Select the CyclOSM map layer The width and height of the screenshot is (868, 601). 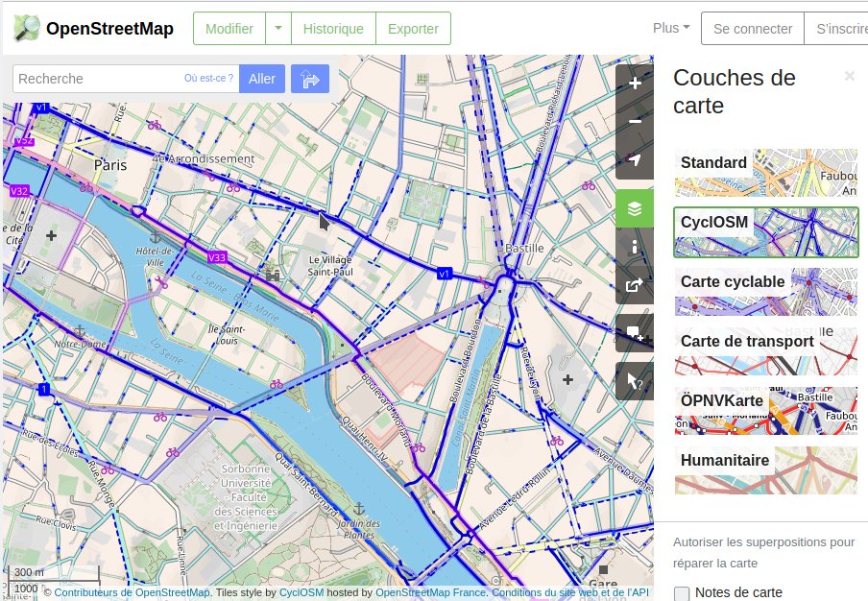click(766, 232)
